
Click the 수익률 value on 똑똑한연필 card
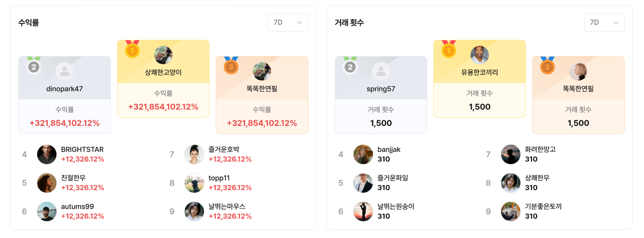[262, 123]
